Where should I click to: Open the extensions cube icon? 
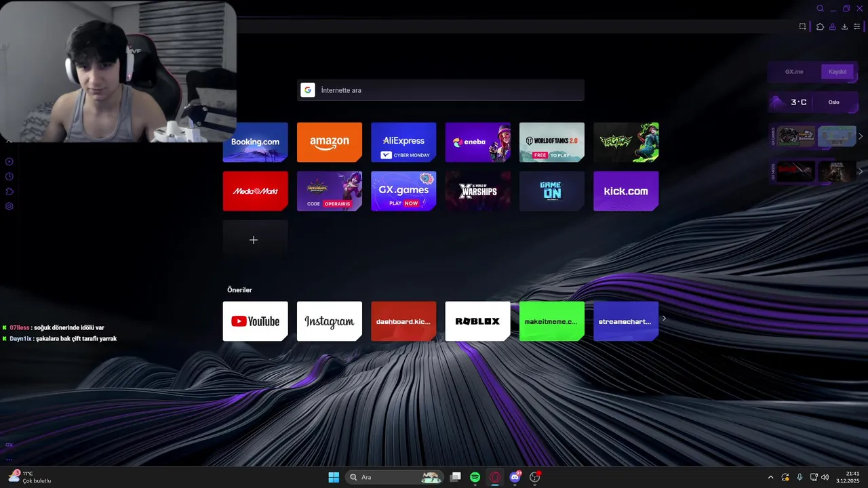click(820, 26)
